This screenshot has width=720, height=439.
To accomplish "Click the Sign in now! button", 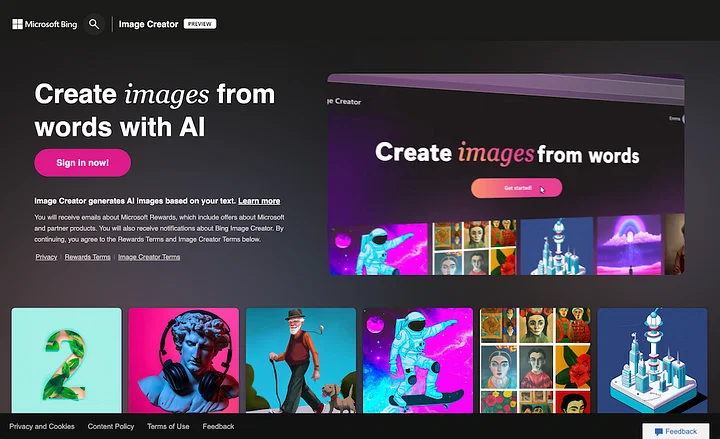I will (83, 163).
